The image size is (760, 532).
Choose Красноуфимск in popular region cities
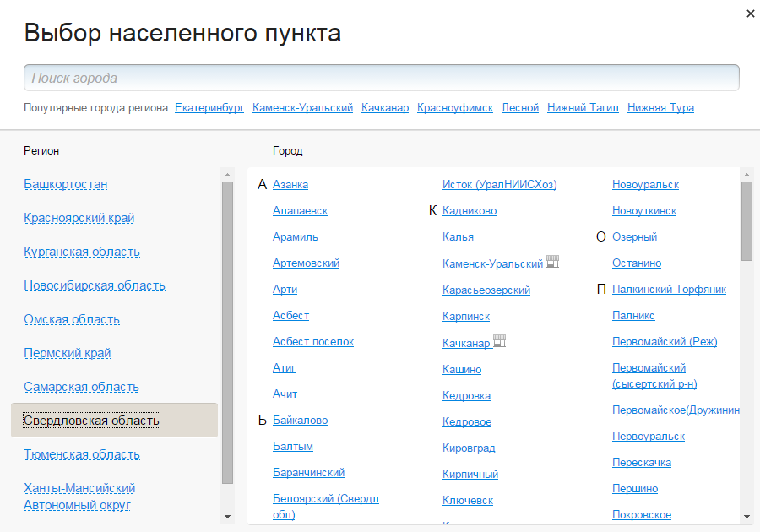point(456,107)
